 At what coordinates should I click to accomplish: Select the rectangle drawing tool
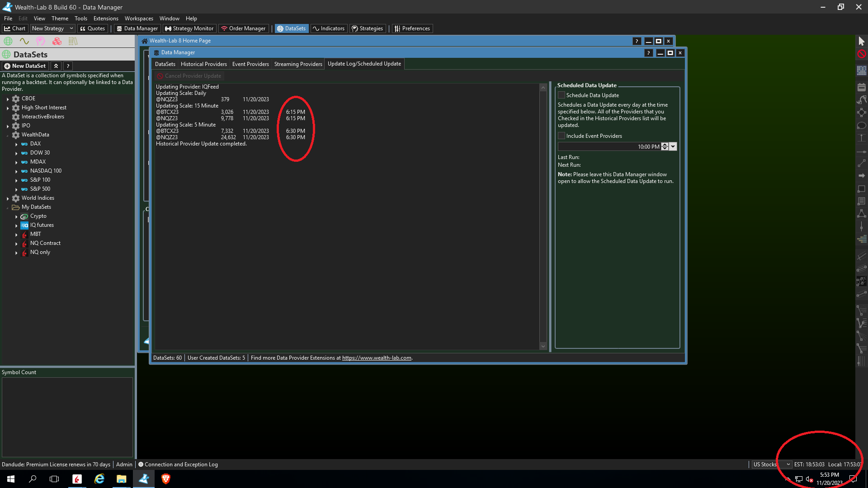[x=862, y=189]
